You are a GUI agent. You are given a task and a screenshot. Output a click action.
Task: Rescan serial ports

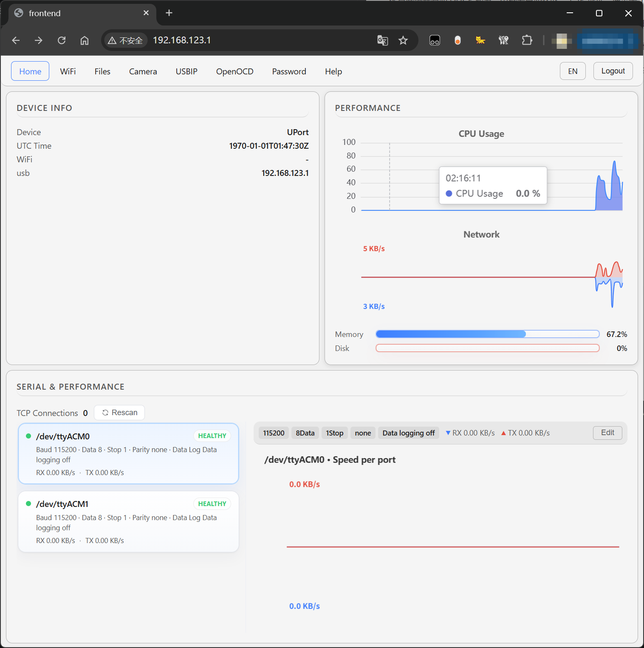click(119, 413)
